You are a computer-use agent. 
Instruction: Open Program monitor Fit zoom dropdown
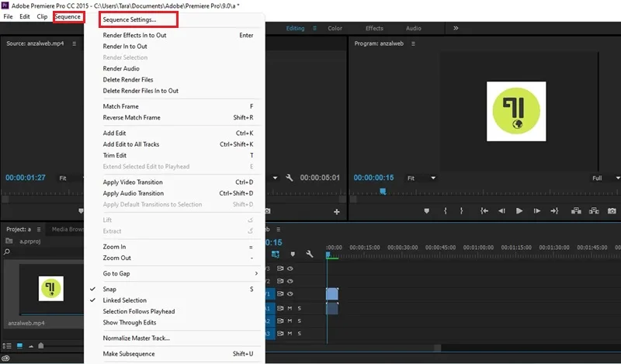422,179
